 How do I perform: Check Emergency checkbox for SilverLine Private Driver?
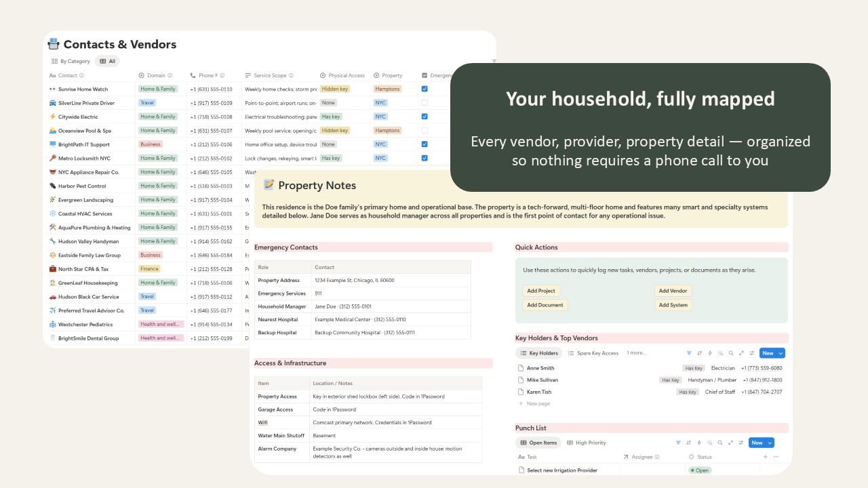click(x=425, y=103)
